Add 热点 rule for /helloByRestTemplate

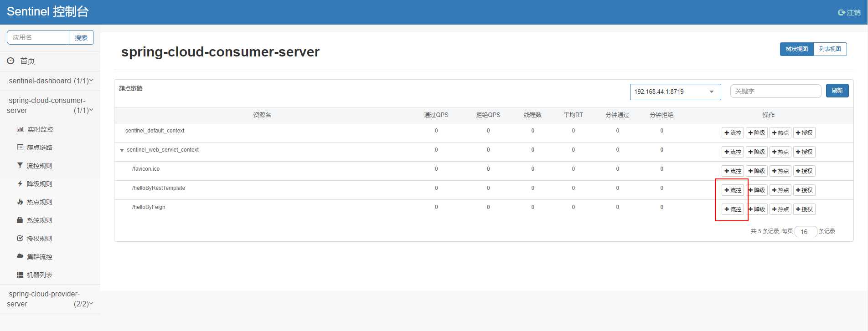(x=780, y=190)
